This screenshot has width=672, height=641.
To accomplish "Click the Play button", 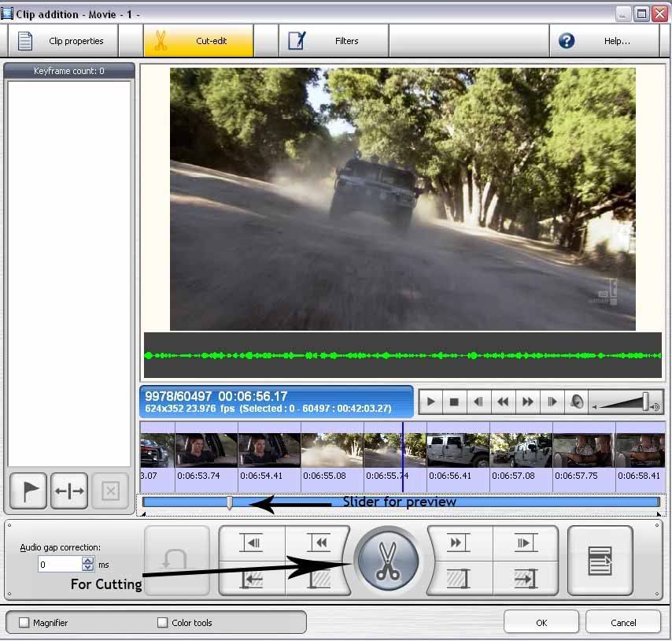I will pyautogui.click(x=431, y=402).
